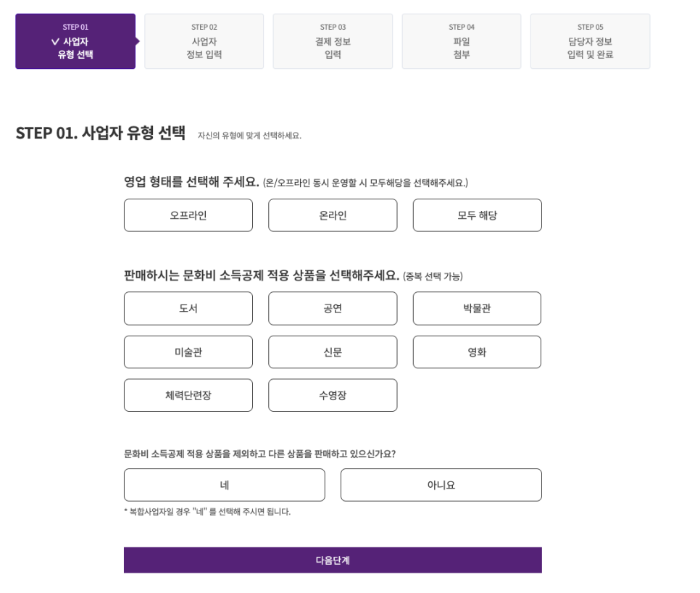
Task: Answer 아니요 for selling other products
Action: (441, 485)
